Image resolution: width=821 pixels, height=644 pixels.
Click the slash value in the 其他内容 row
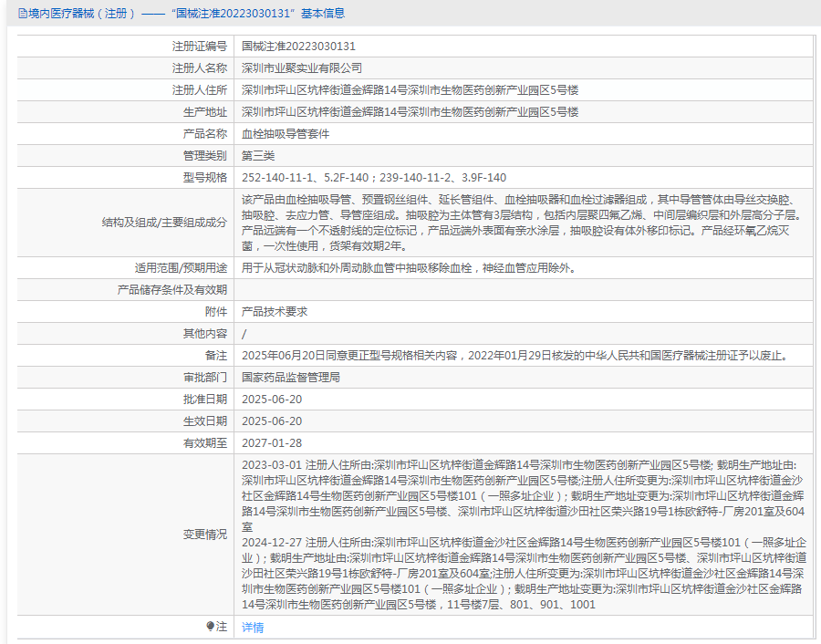click(x=244, y=334)
